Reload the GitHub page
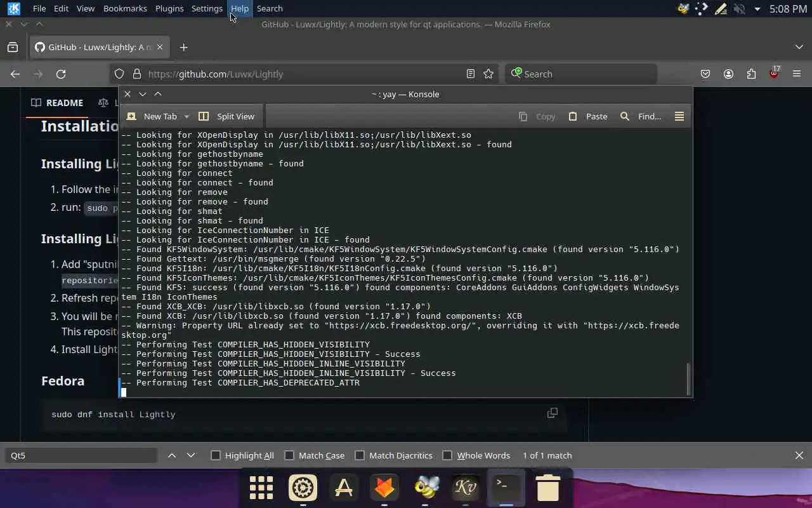The height and width of the screenshot is (508, 812). 61,74
